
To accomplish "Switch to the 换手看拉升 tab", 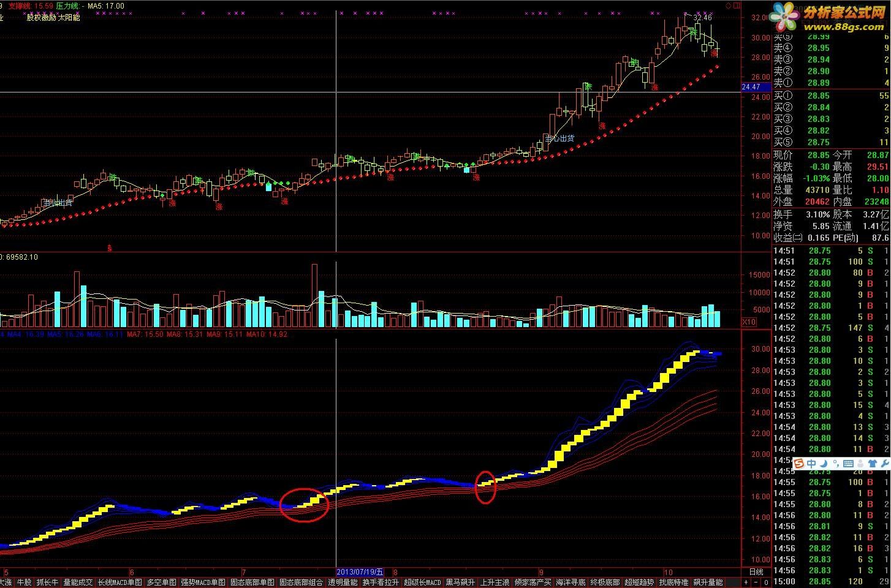I will (x=381, y=582).
